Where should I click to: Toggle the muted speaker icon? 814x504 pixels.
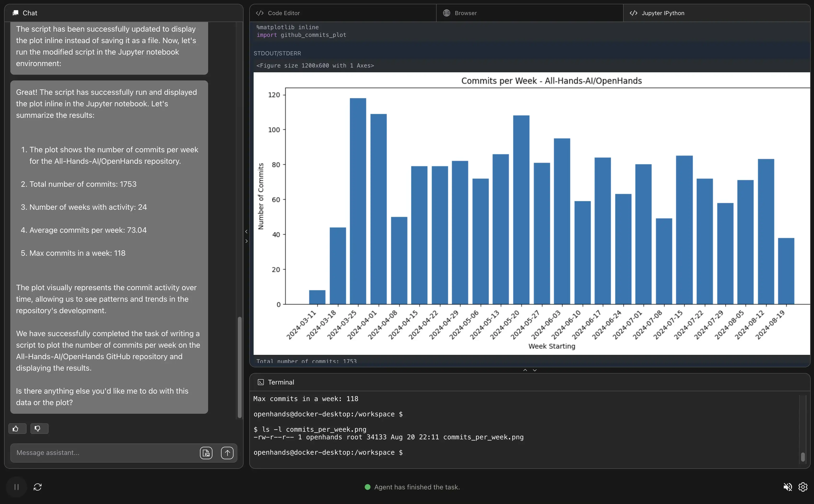pyautogui.click(x=787, y=487)
